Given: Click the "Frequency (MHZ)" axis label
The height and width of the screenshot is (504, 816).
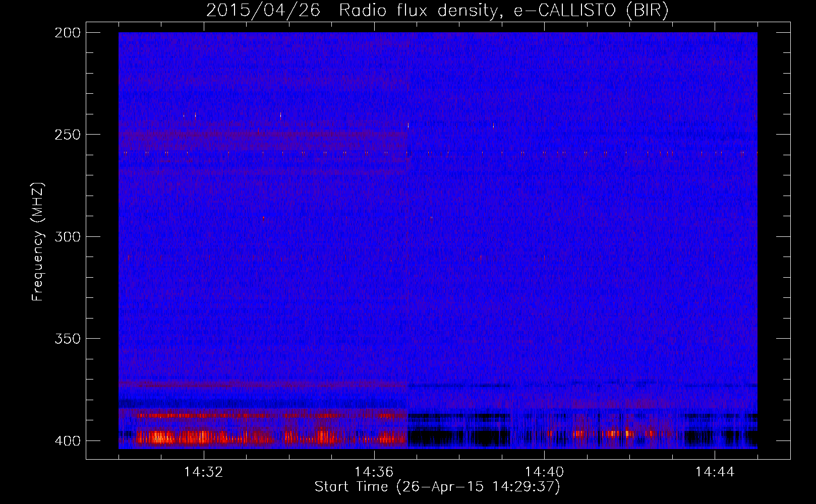Looking at the screenshot, I should [38, 241].
